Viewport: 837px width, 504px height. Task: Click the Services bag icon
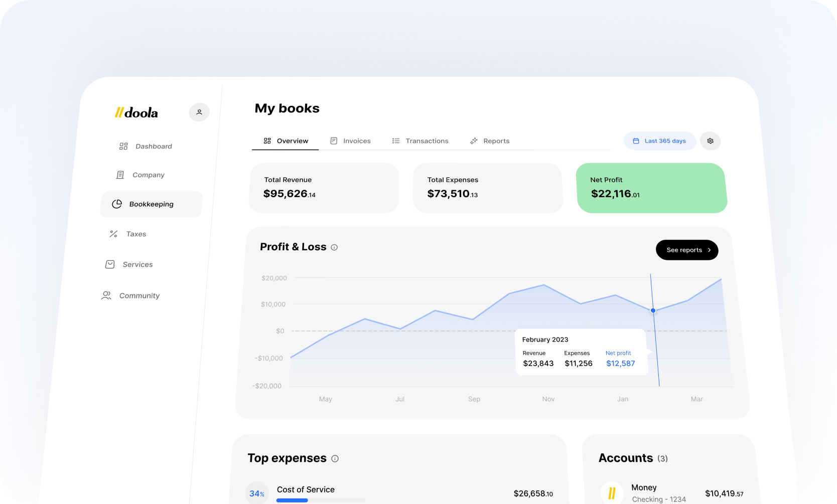[110, 264]
